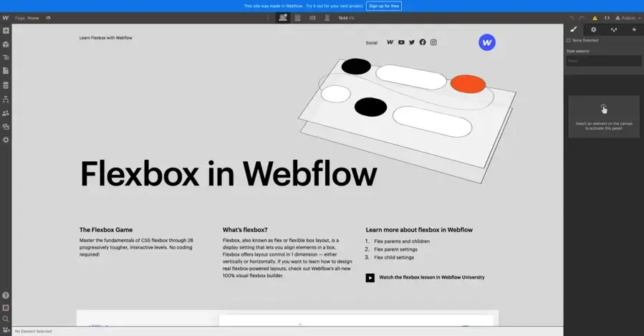Open the Assets panel

pyautogui.click(x=6, y=127)
